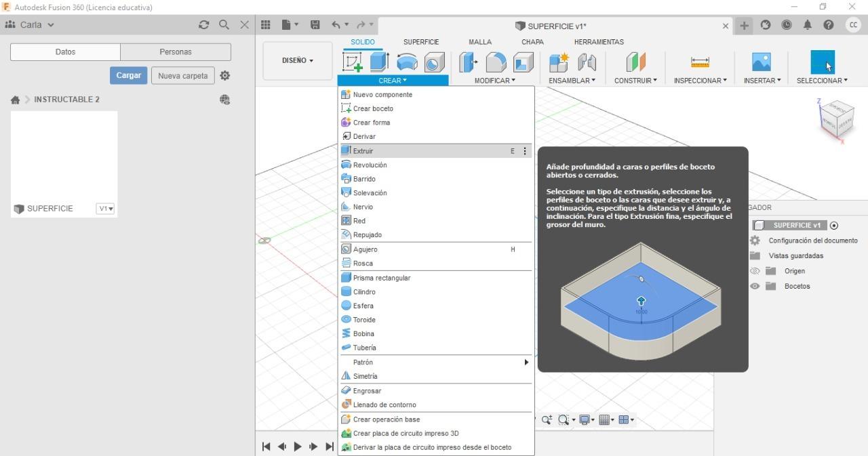
Task: Undo the last action
Action: [336, 24]
